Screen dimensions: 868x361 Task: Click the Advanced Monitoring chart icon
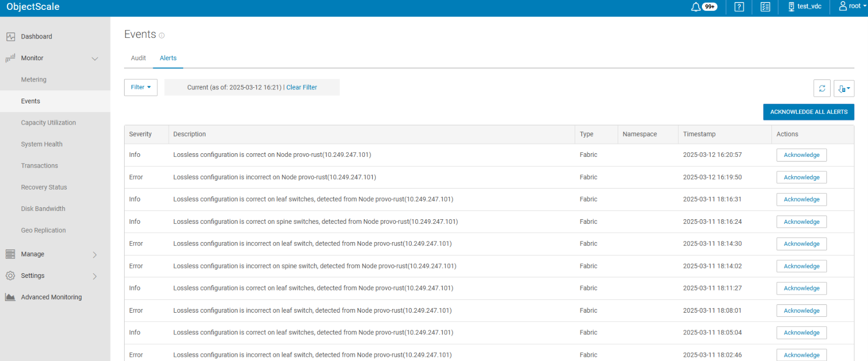click(10, 297)
